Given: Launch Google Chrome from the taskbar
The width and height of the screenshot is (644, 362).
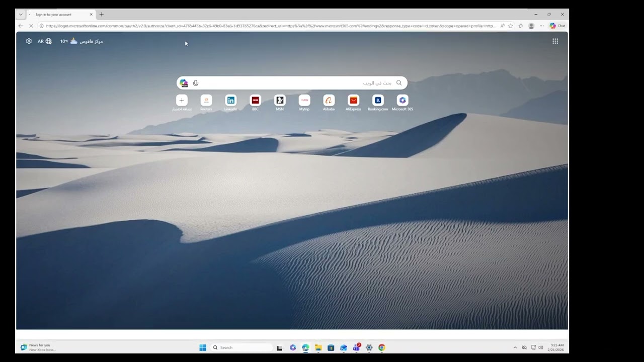Looking at the screenshot, I should coord(382,347).
